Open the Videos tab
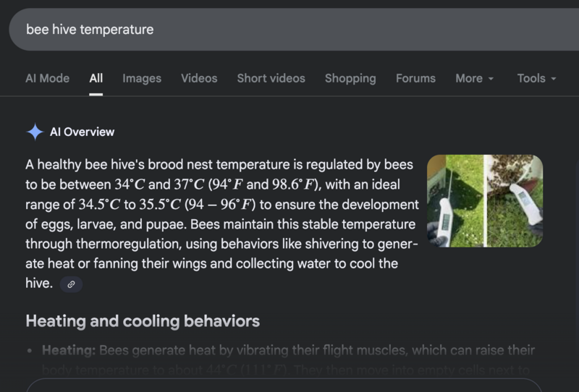Viewport: 579px width, 392px height. [x=199, y=78]
